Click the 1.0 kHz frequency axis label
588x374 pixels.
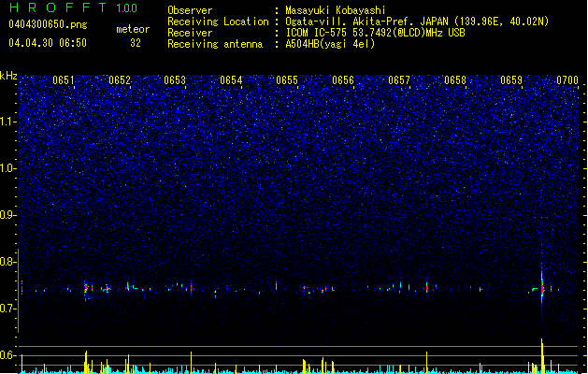point(8,168)
